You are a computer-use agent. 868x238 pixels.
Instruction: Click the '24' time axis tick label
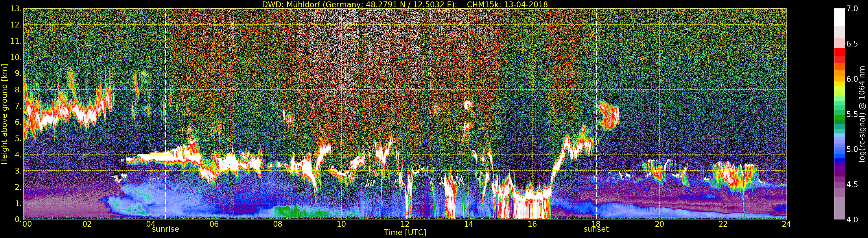coord(786,224)
